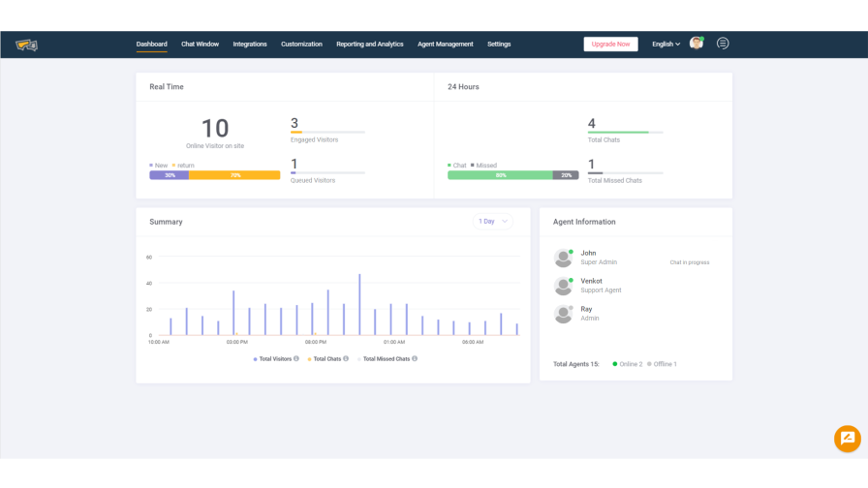Click the Agent Information heading
The height and width of the screenshot is (488, 868).
coord(584,222)
